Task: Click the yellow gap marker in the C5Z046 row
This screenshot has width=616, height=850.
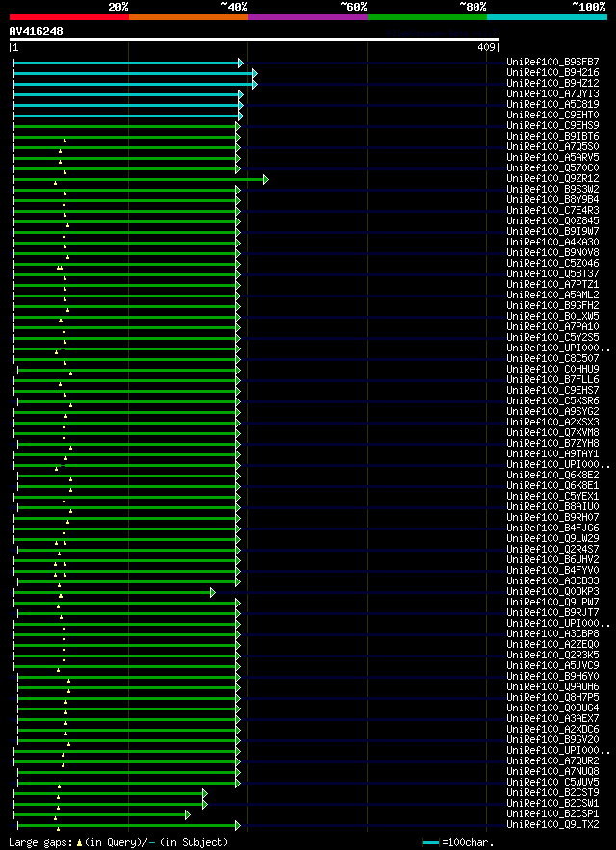Action: tap(60, 268)
